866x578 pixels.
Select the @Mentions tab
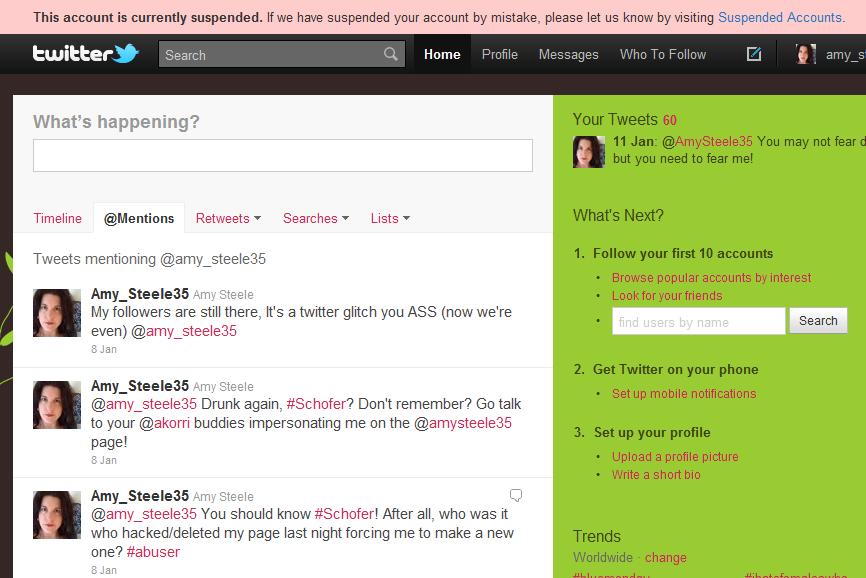pos(139,219)
